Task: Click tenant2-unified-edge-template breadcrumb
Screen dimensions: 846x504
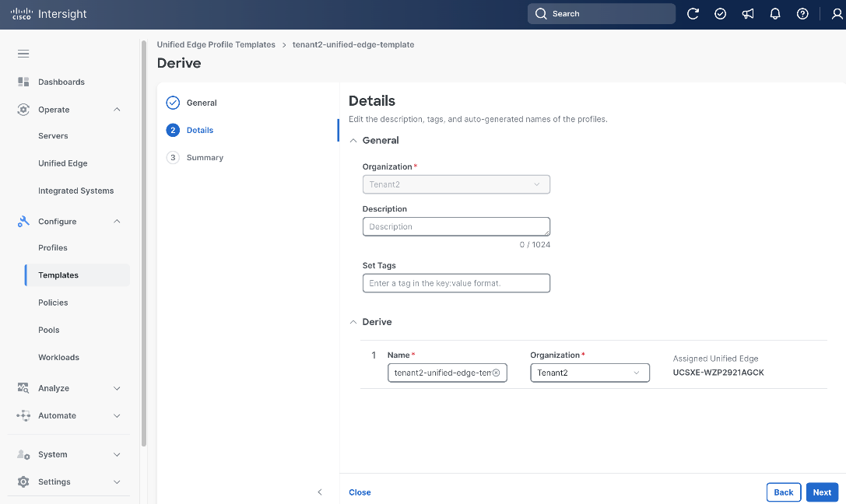Action: 353,45
